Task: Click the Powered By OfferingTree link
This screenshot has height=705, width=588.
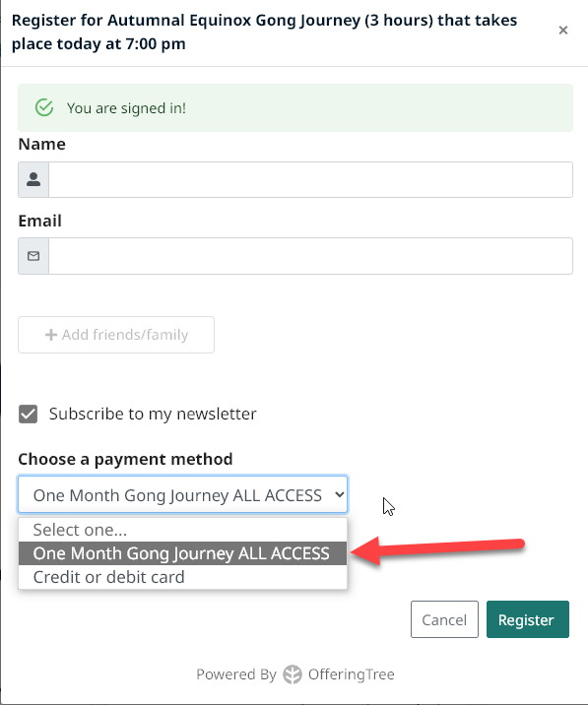Action: coord(295,674)
